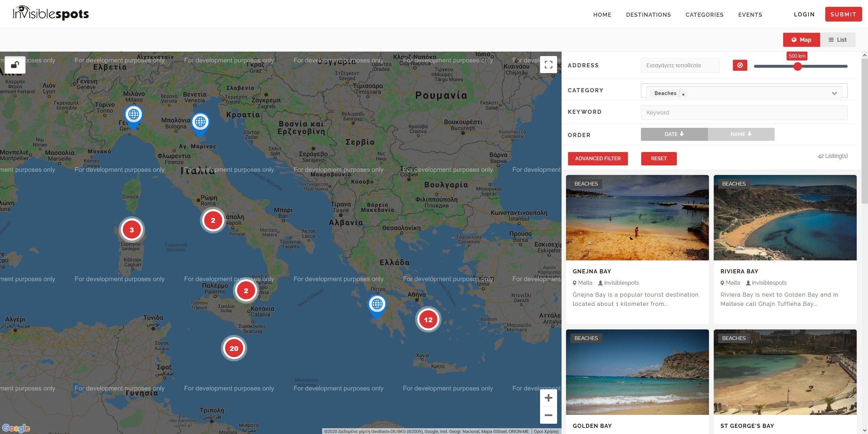Remove the Beaches category tag
Screen dimensions: 868x434
tap(683, 94)
